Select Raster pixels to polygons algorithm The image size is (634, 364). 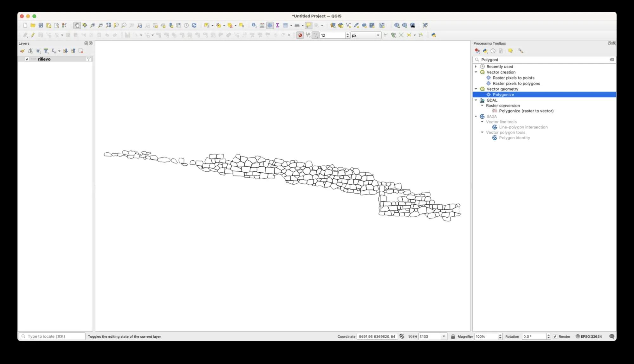click(x=516, y=84)
